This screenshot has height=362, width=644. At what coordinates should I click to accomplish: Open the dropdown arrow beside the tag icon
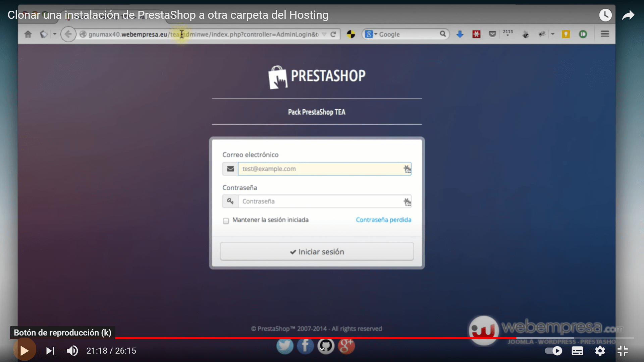pos(55,34)
